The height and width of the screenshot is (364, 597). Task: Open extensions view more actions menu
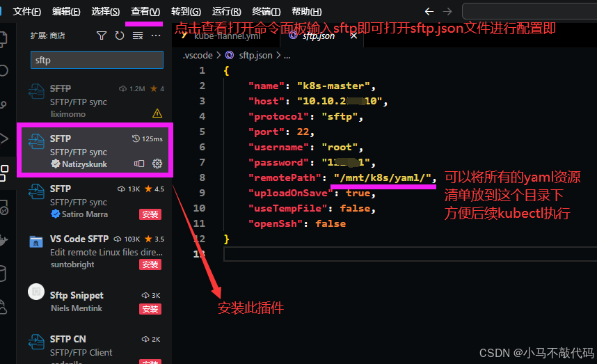tap(156, 35)
